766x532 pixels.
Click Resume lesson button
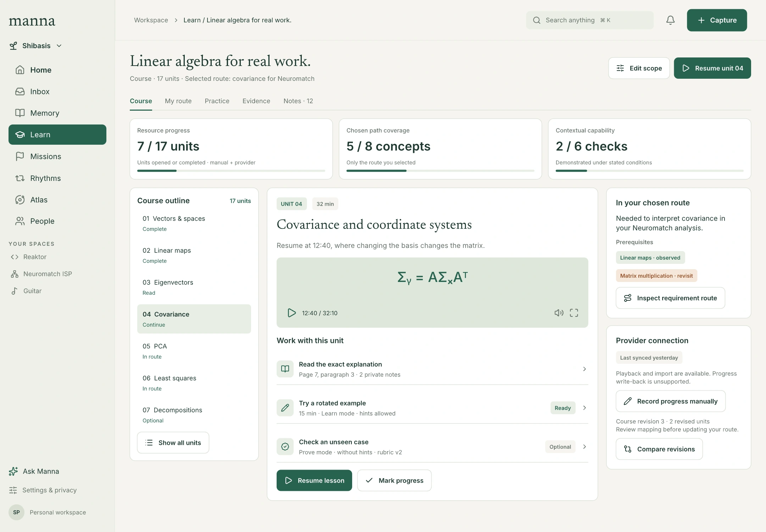[x=314, y=481]
